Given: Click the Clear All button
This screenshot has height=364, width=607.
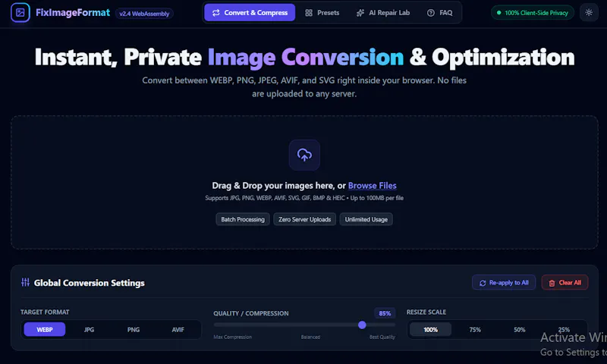Looking at the screenshot, I should (565, 282).
